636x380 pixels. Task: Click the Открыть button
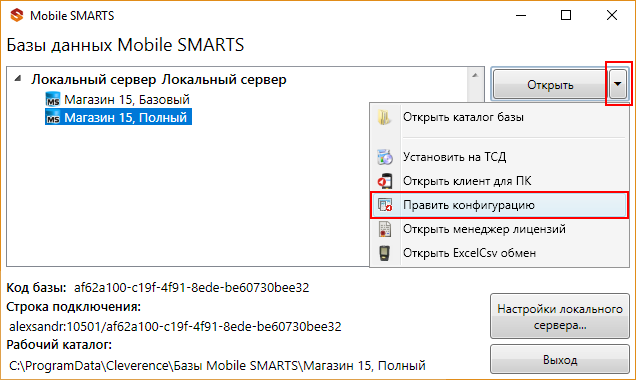(x=550, y=84)
